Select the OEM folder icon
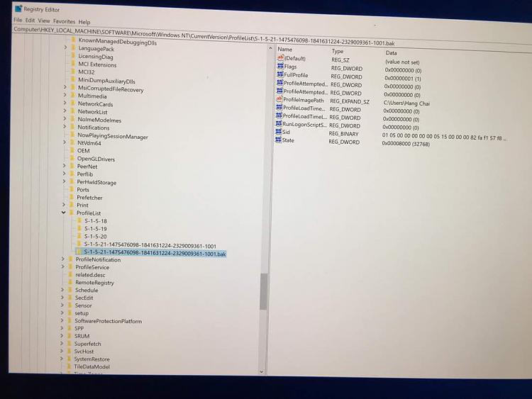The image size is (532, 399). pyautogui.click(x=72, y=150)
